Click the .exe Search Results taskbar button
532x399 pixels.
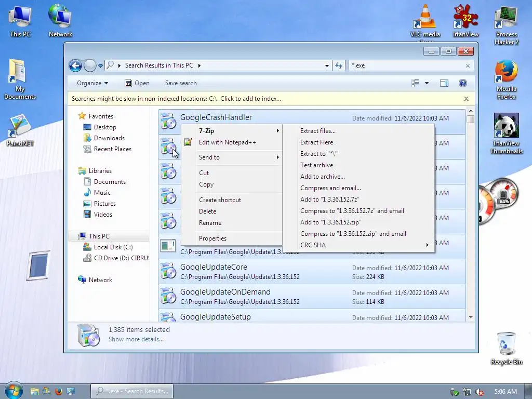(132, 391)
